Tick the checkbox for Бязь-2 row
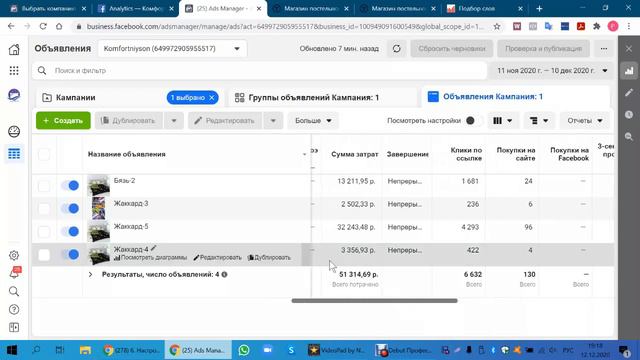640x360 pixels. coord(44,186)
